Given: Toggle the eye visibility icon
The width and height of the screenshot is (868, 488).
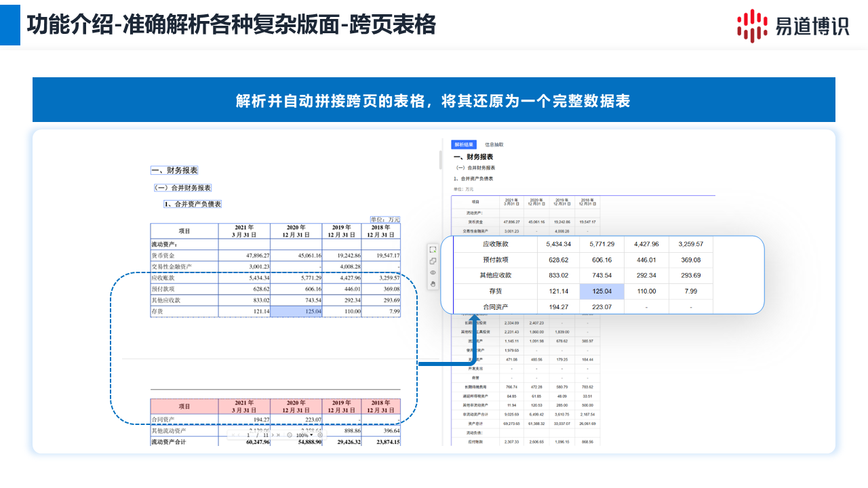Looking at the screenshot, I should click(433, 272).
